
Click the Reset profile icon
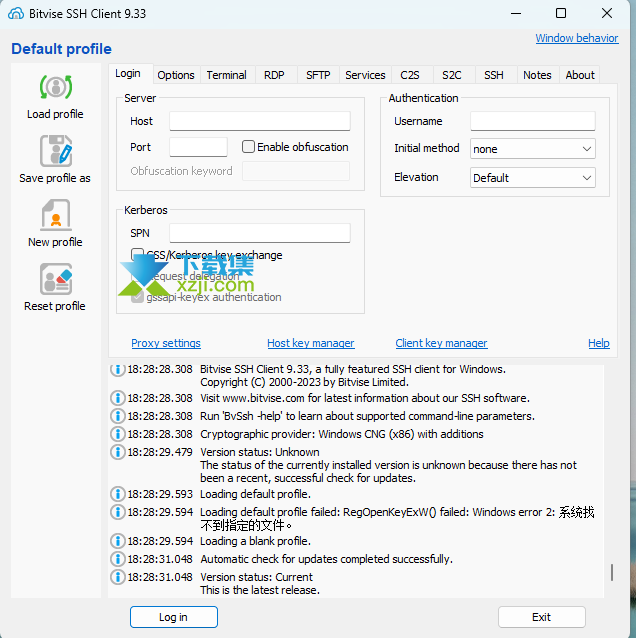pos(56,279)
